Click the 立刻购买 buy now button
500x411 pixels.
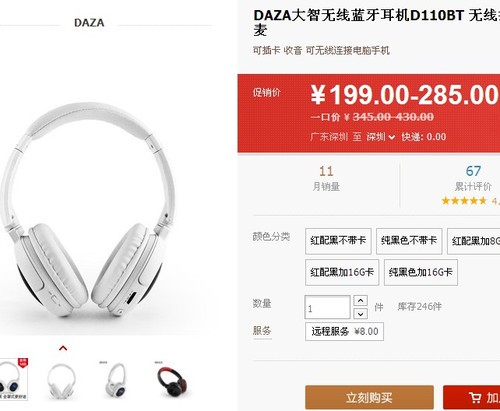[x=369, y=397]
